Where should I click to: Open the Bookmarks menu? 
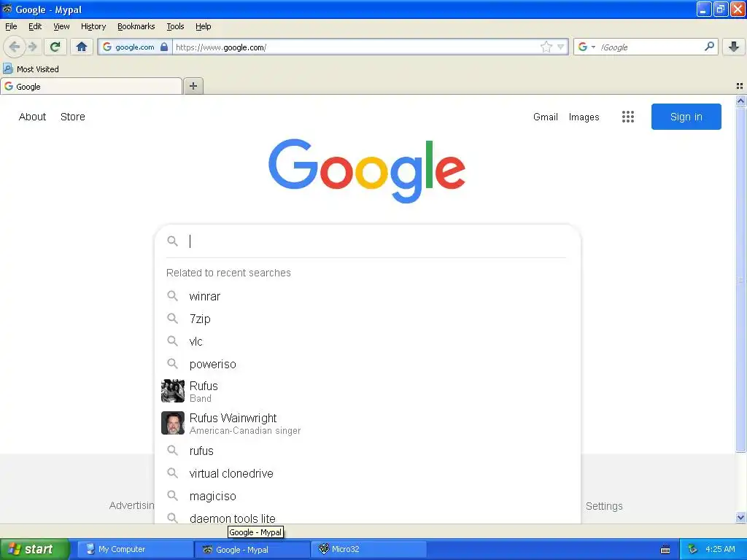coord(136,26)
